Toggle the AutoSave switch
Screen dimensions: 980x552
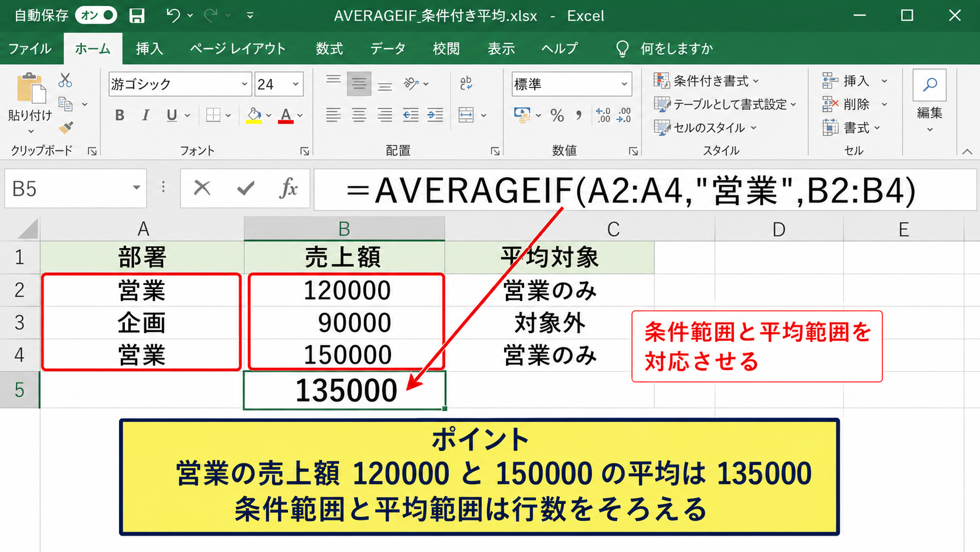96,15
